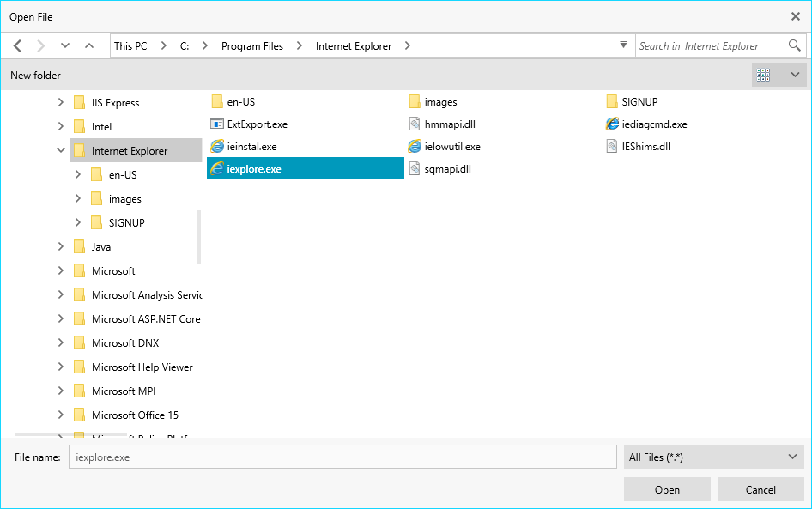Image resolution: width=812 pixels, height=509 pixels.
Task: Select the sqmapi.dll file icon
Action: 415,169
